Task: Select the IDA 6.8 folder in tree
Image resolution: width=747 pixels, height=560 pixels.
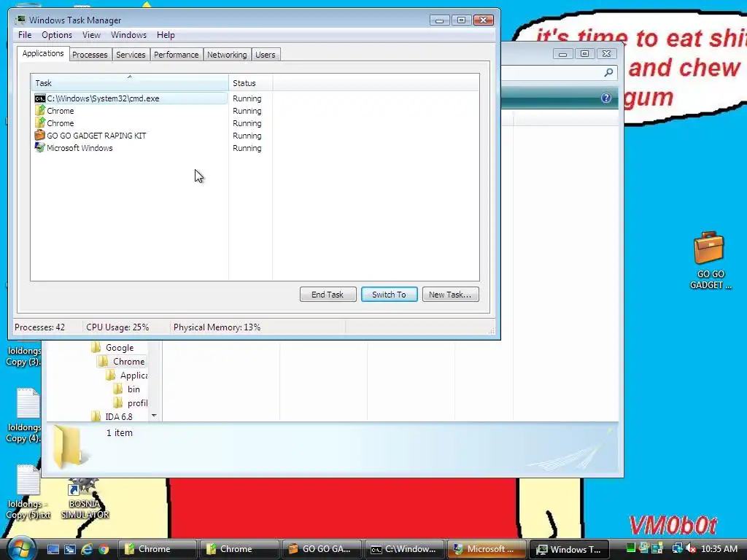Action: pos(112,416)
